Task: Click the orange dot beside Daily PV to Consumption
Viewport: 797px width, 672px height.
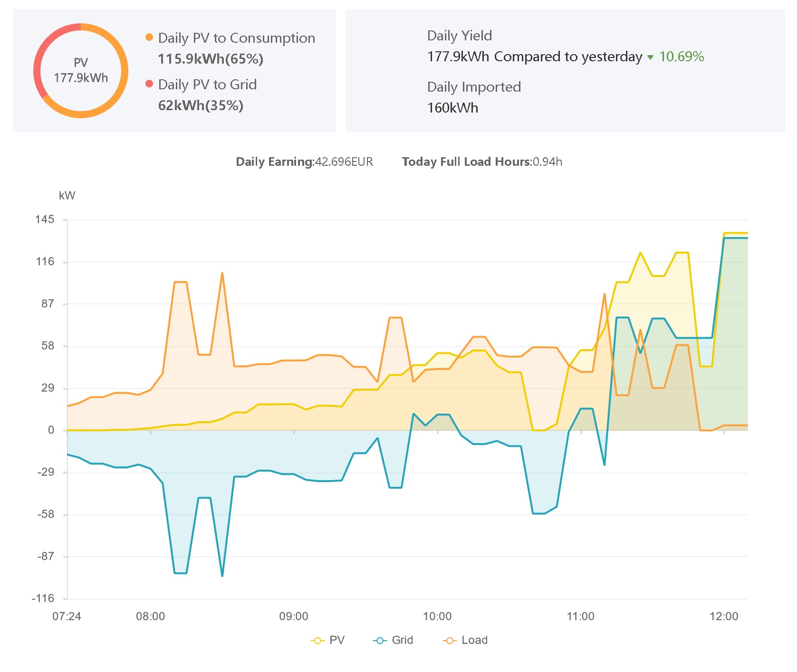Action: tap(149, 37)
